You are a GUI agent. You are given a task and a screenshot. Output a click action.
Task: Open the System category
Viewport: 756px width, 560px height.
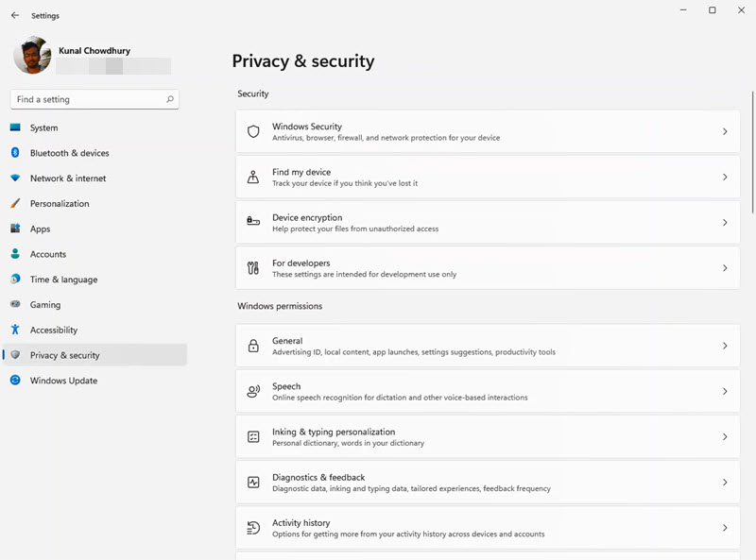coord(95,127)
